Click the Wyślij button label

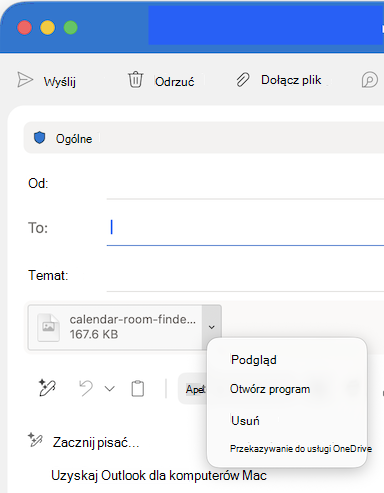point(60,81)
